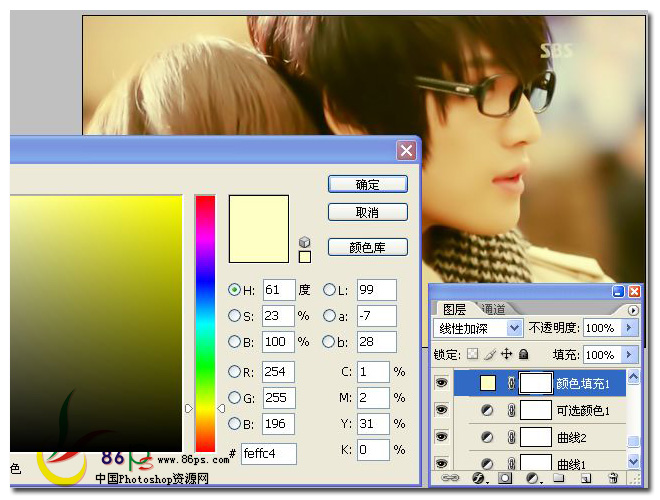The height and width of the screenshot is (500, 660).
Task: Click the 颜色库 button
Action: (367, 247)
